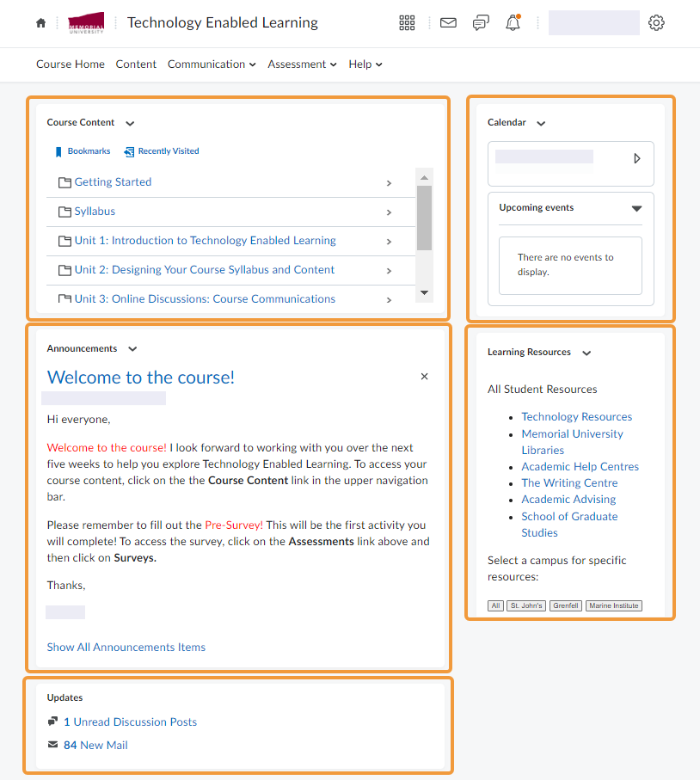The width and height of the screenshot is (700, 780).
Task: Click the Technology Enabled Learning course title
Action: tap(223, 23)
